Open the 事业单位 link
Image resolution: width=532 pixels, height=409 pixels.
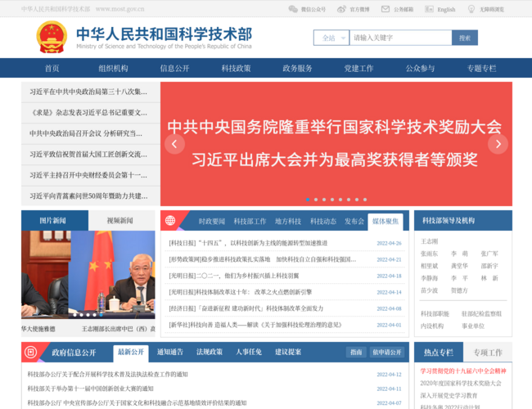coord(473,326)
